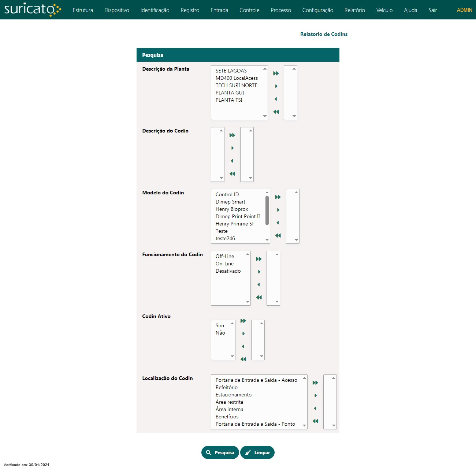Add single Modelo do Codin item

click(x=278, y=210)
